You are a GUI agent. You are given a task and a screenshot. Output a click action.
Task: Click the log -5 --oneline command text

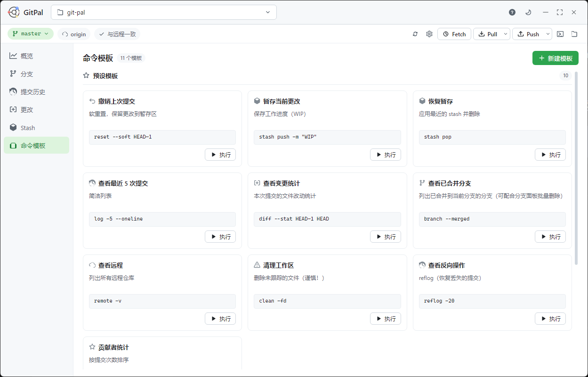(119, 219)
